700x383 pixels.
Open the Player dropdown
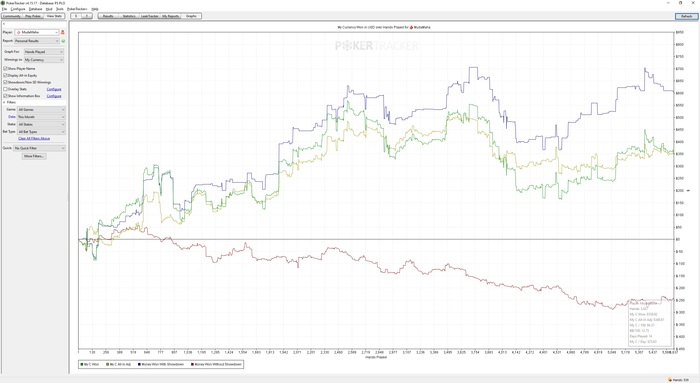pyautogui.click(x=37, y=32)
